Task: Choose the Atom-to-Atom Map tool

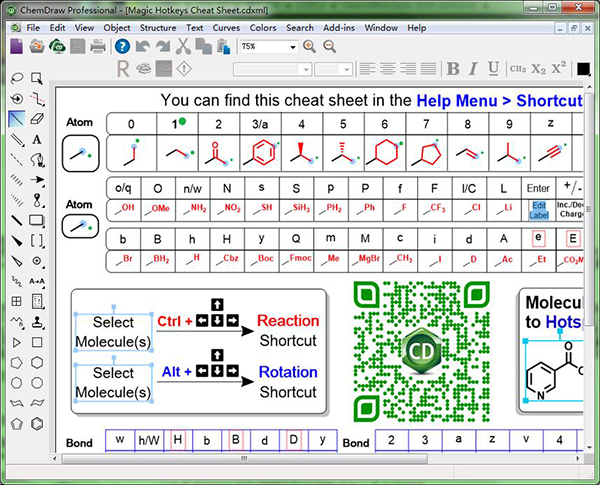Action: pyautogui.click(x=37, y=281)
